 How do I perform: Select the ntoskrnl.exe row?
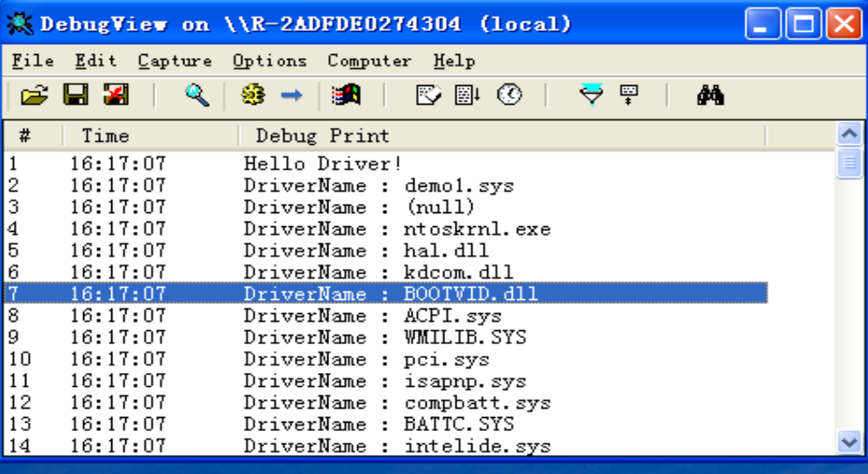pyautogui.click(x=386, y=228)
